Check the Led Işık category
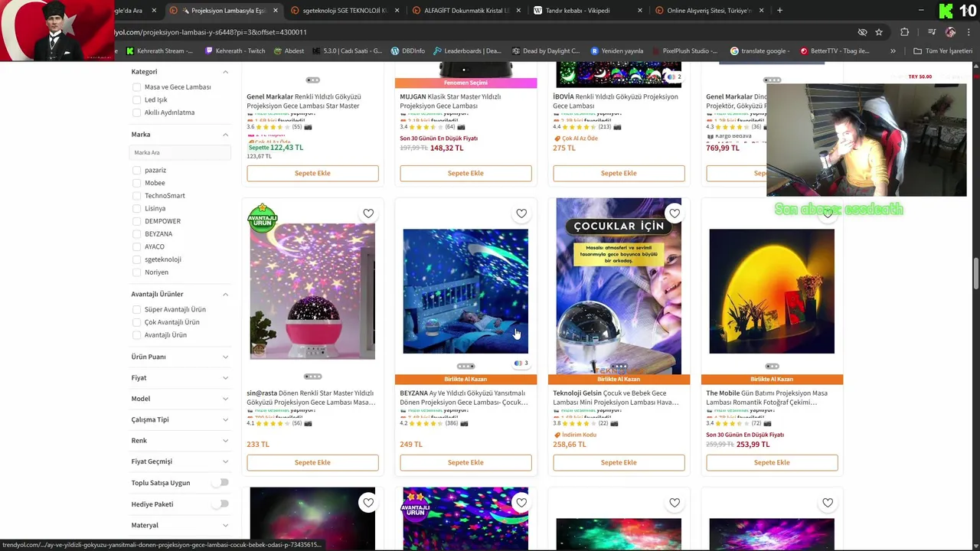This screenshot has height=551, width=980. click(x=137, y=99)
